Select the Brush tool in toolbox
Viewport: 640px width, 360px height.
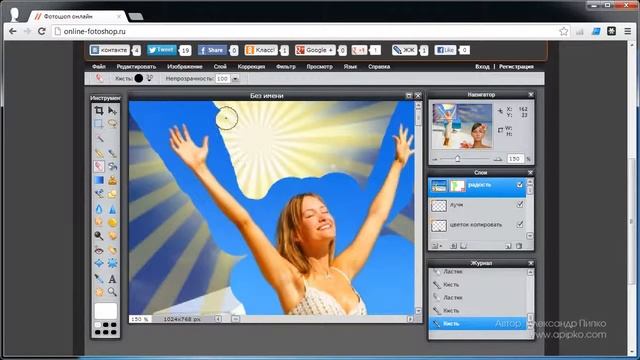click(112, 153)
